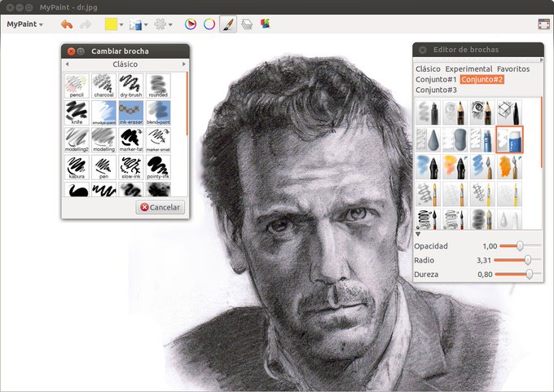554x392 pixels.
Task: Select the eye pencil sketch brush thumbnail
Action: coord(482,112)
